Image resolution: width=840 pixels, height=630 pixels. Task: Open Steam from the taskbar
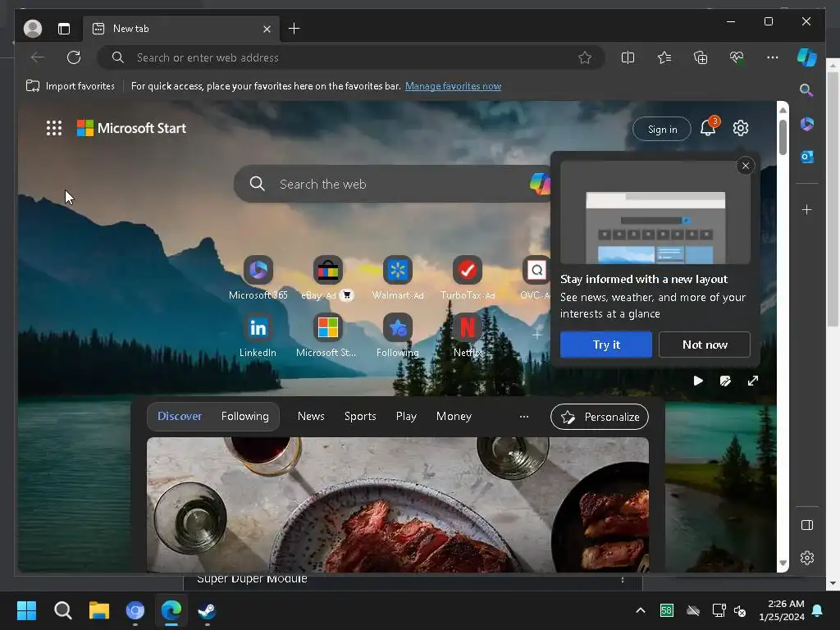pos(207,610)
